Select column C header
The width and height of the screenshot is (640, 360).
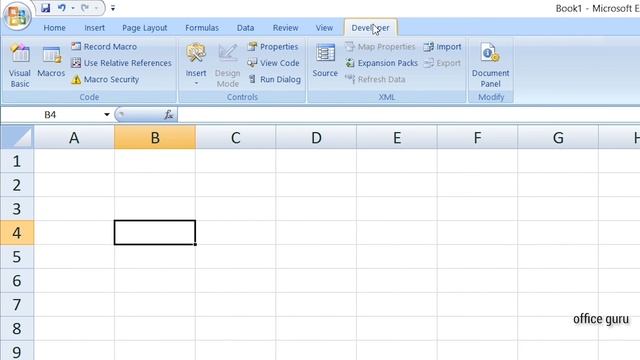pyautogui.click(x=236, y=138)
